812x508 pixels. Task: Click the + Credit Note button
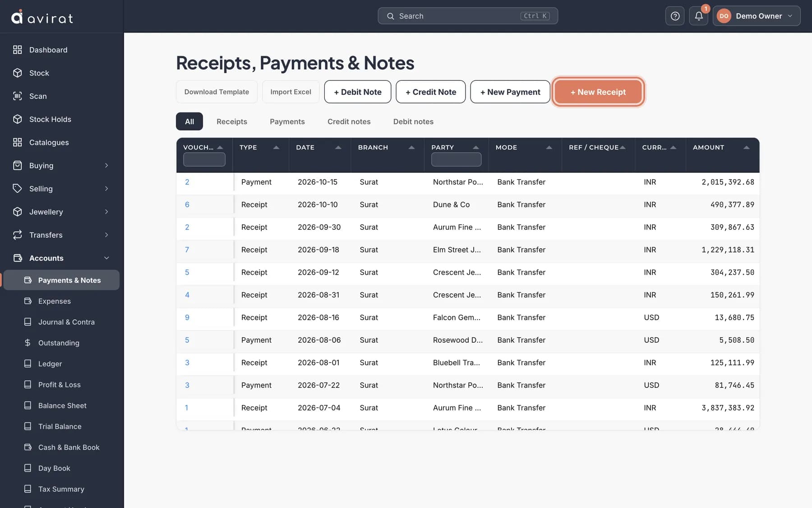pos(431,92)
